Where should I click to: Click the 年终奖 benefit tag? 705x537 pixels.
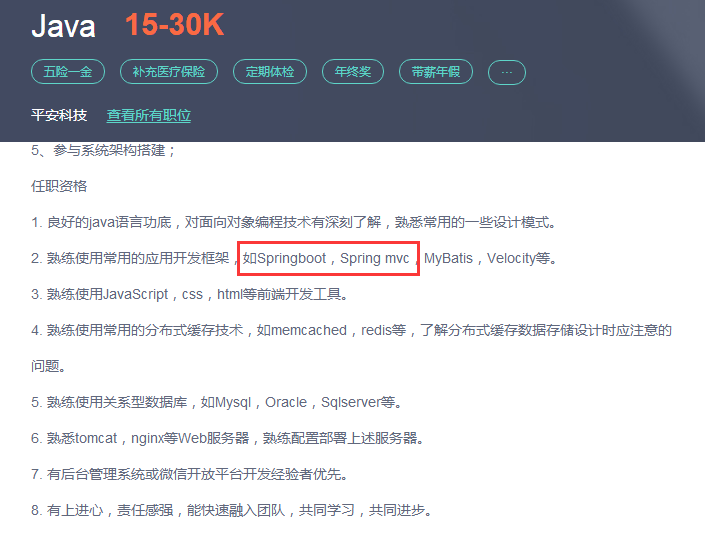coord(353,72)
